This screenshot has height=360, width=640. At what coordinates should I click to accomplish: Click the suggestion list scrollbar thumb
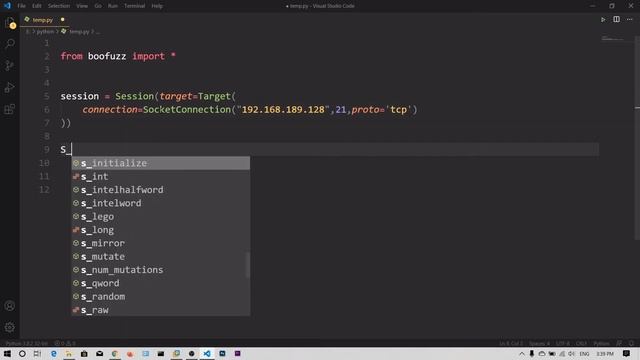pos(247,265)
